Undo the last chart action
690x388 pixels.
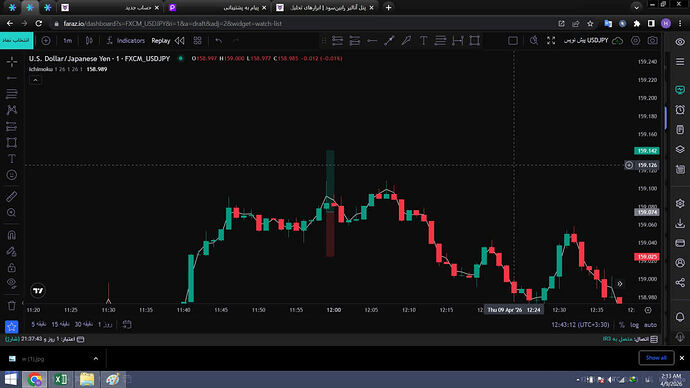(x=219, y=40)
